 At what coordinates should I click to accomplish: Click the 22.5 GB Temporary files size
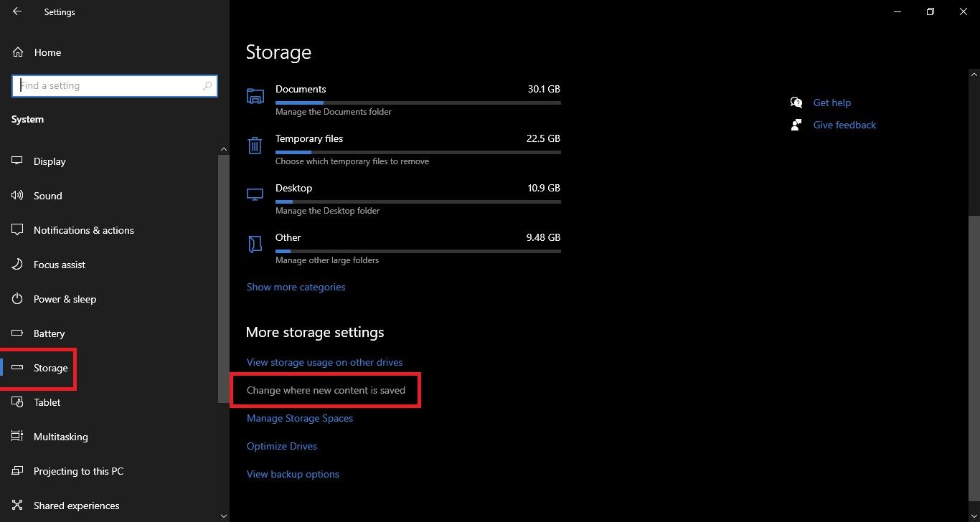(x=543, y=138)
